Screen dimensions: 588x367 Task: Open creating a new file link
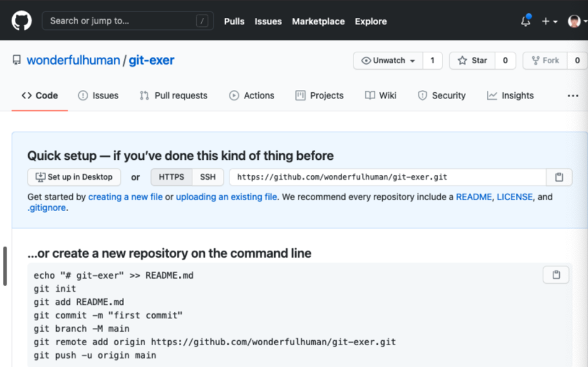click(125, 197)
